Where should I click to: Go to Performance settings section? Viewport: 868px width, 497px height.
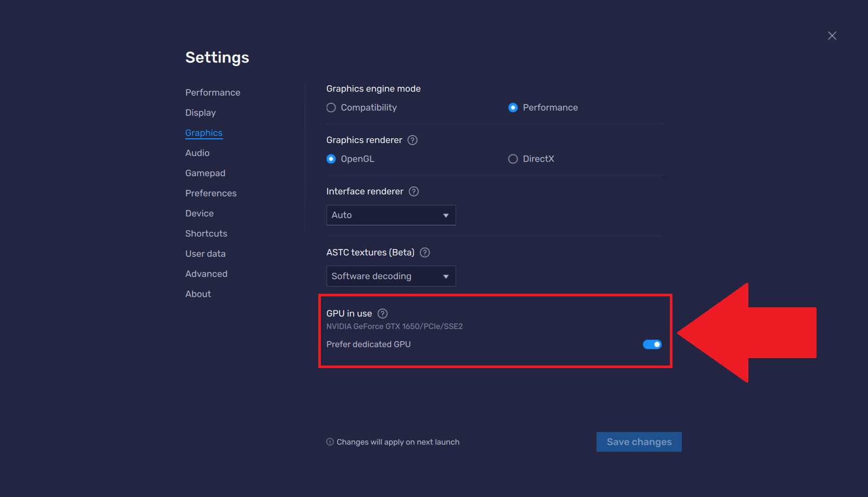point(213,93)
